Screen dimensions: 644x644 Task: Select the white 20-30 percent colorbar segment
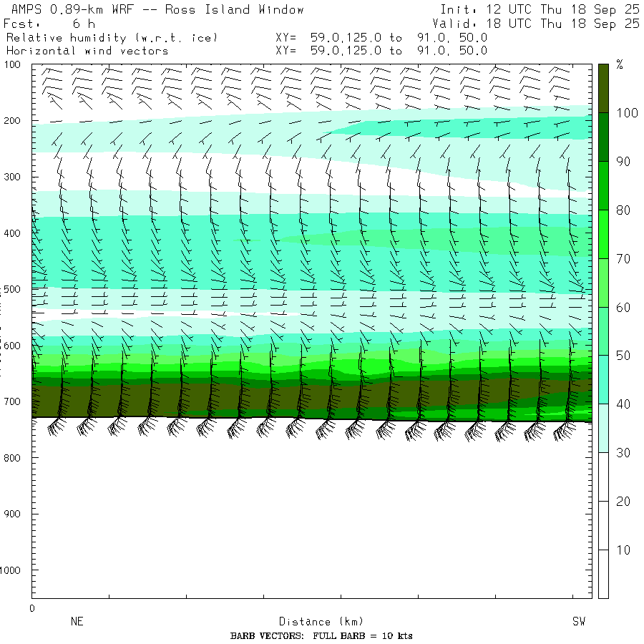603,477
